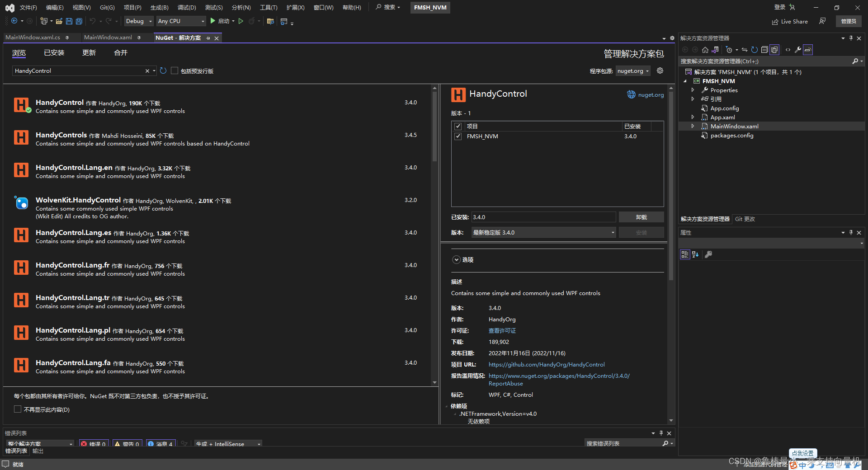Image resolution: width=868 pixels, height=470 pixels.
Task: Toggle the include prerelease checkbox
Action: [x=175, y=70]
